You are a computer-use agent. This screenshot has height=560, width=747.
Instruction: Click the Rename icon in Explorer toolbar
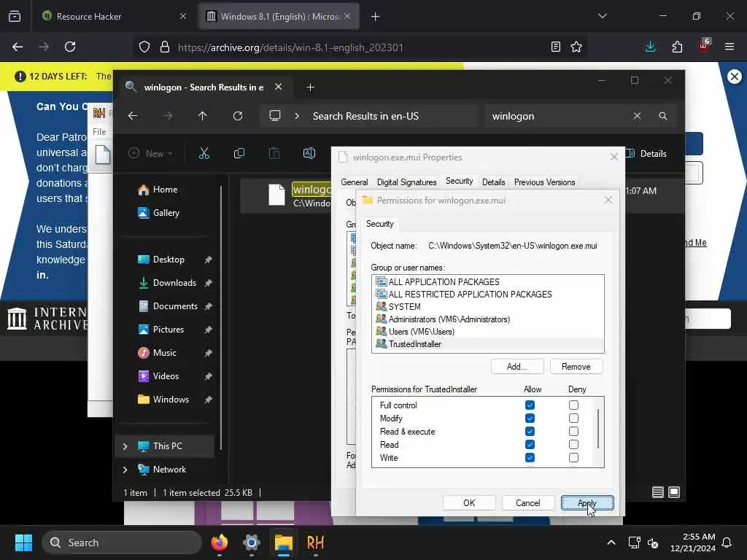309,153
